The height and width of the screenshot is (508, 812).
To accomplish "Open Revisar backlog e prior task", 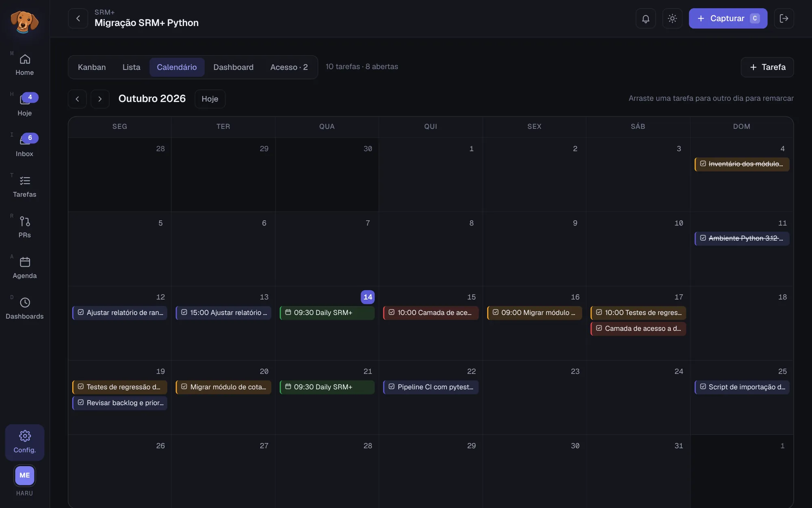I will click(120, 403).
